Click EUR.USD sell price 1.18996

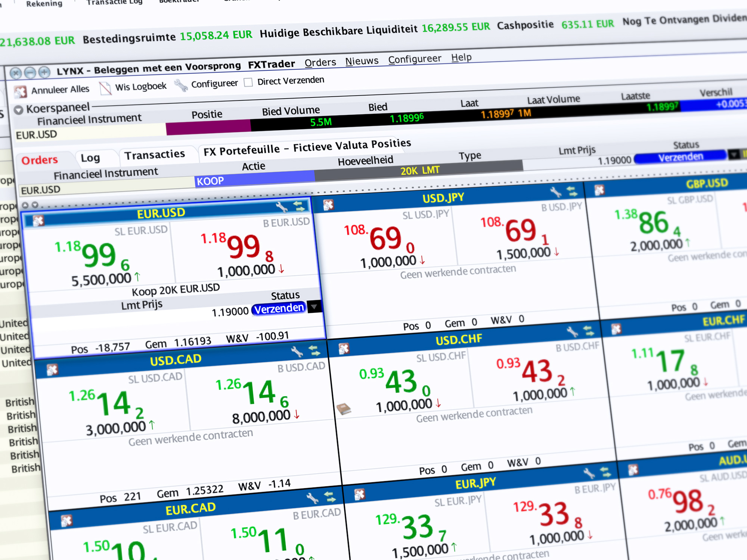pyautogui.click(x=92, y=255)
